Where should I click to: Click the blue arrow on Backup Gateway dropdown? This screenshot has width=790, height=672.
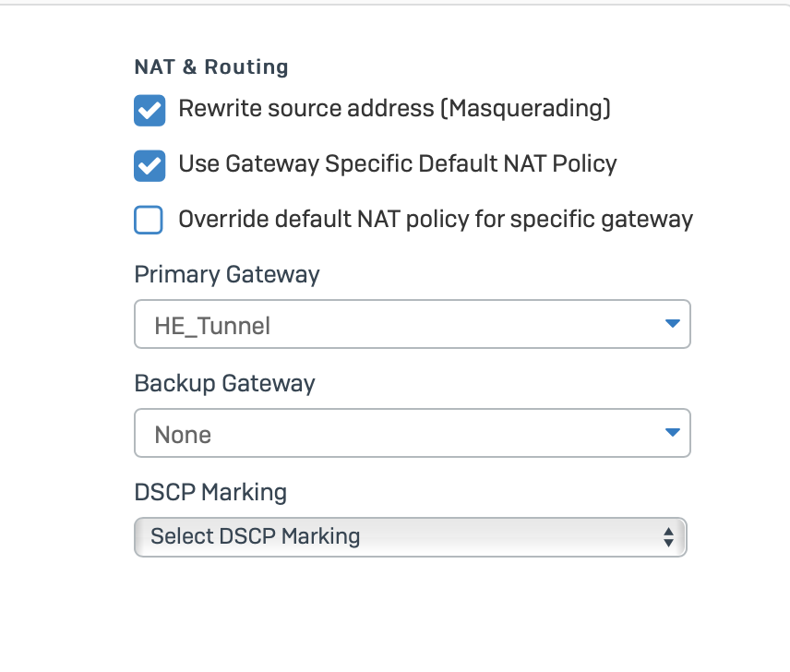[672, 433]
